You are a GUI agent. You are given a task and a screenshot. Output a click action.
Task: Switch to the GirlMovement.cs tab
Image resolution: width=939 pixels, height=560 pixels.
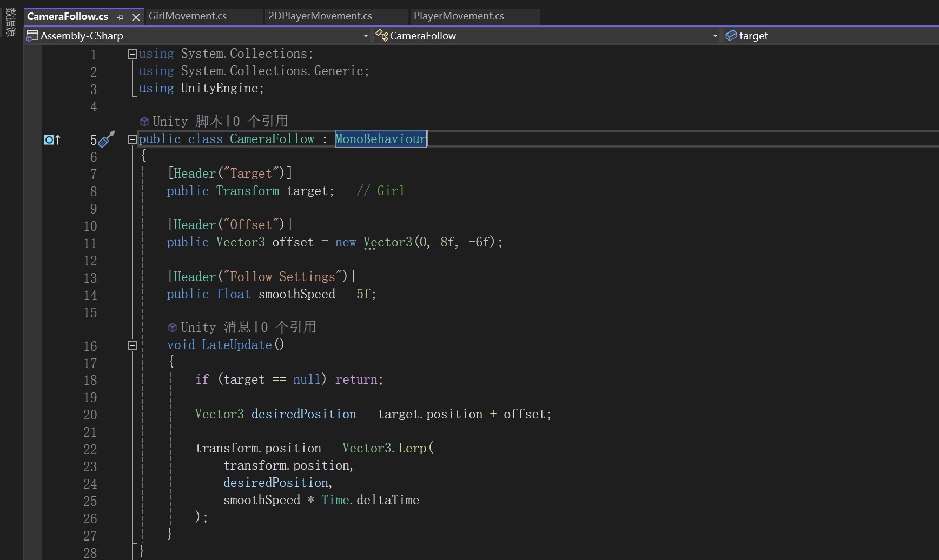[188, 16]
